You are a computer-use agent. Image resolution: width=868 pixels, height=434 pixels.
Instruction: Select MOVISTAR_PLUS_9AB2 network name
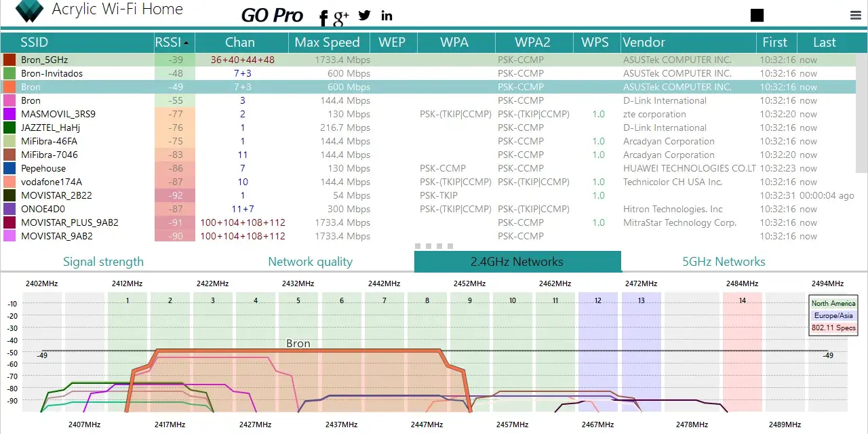(70, 222)
